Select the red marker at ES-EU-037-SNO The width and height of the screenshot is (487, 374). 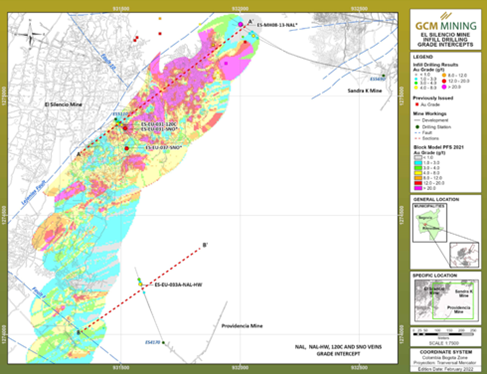point(127,148)
